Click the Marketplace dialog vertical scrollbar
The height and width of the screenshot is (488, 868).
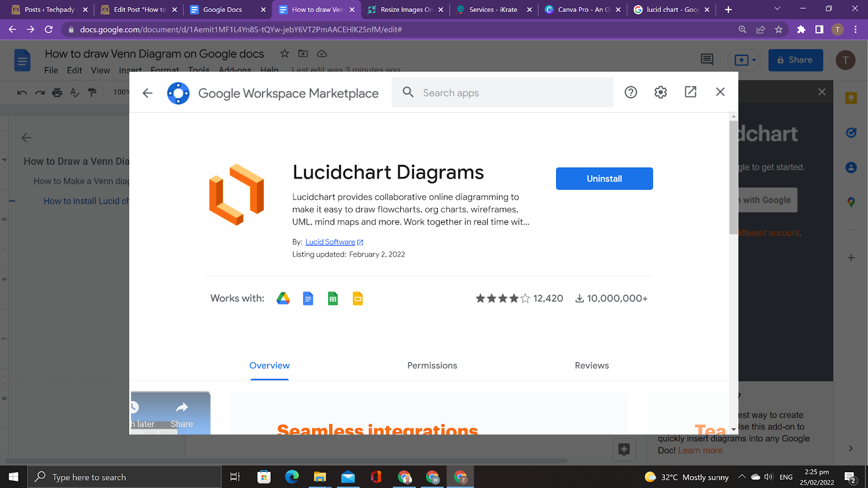(x=733, y=179)
